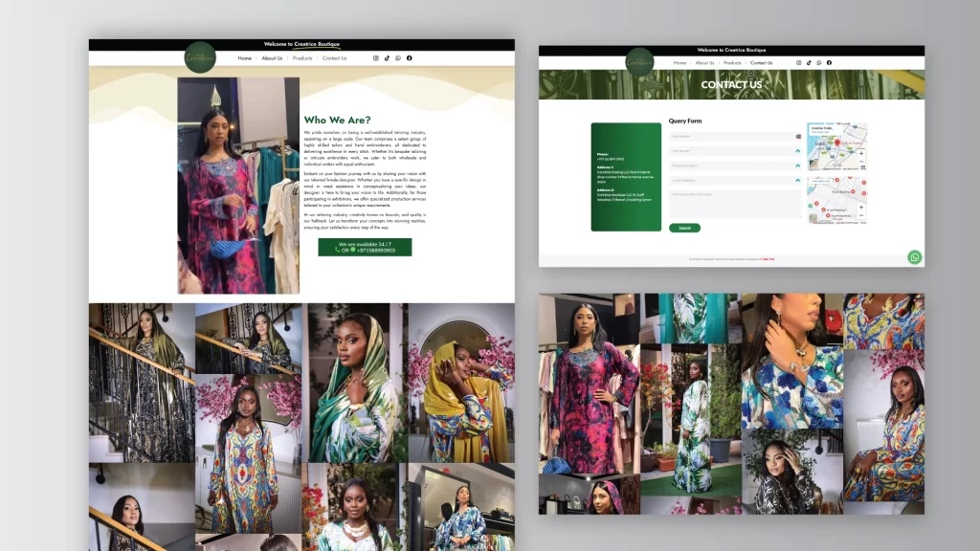Click TikTok icon on the About Us page
The image size is (980, 551).
388,58
